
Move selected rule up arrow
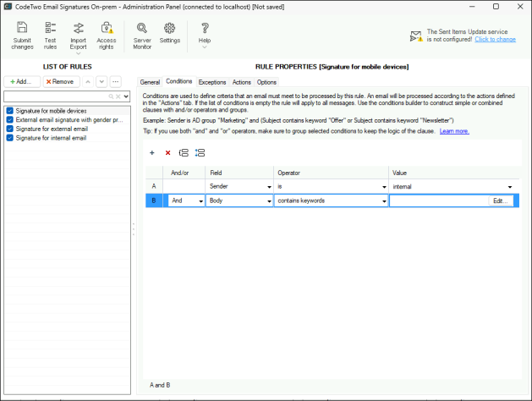pyautogui.click(x=88, y=82)
